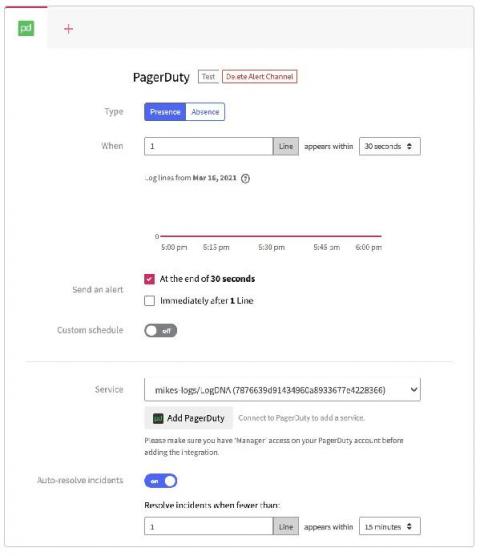The width and height of the screenshot is (480, 556).
Task: Add a new alert channel with plus icon
Action: (x=68, y=29)
